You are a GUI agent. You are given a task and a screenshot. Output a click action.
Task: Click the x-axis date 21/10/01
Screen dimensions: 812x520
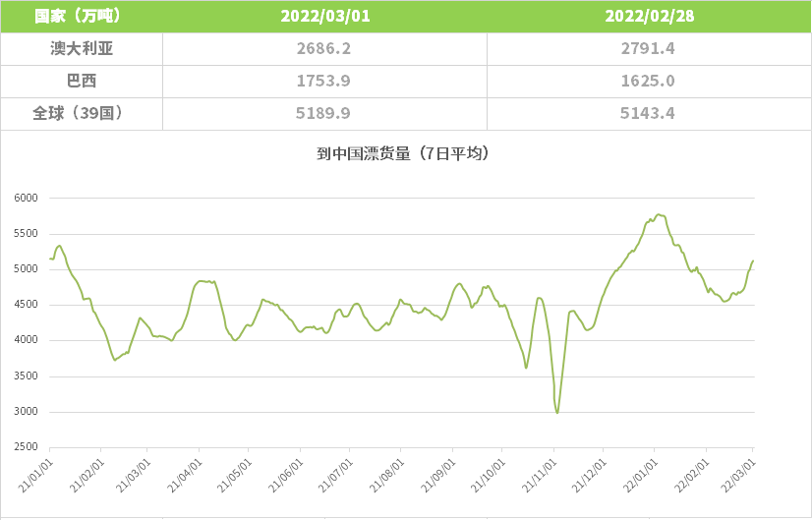(488, 476)
